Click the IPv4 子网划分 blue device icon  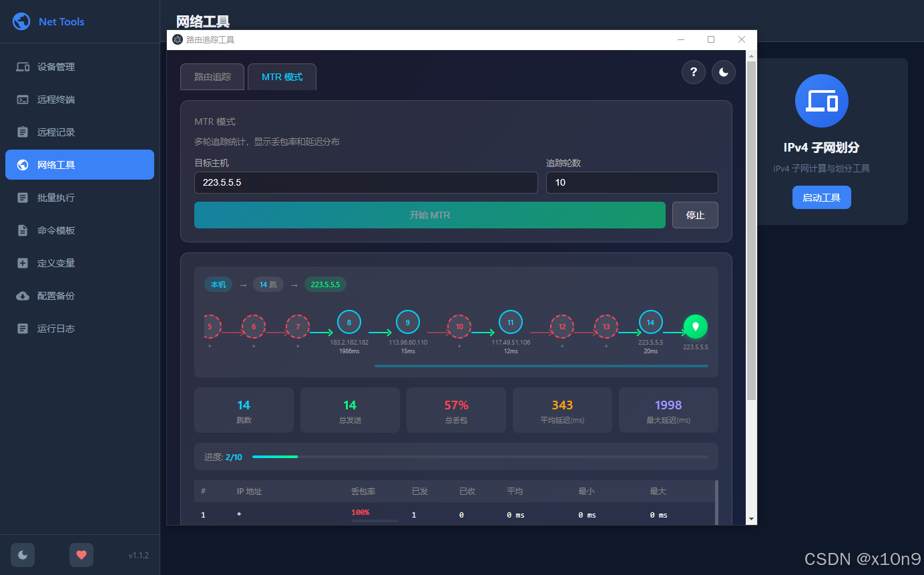(x=821, y=101)
